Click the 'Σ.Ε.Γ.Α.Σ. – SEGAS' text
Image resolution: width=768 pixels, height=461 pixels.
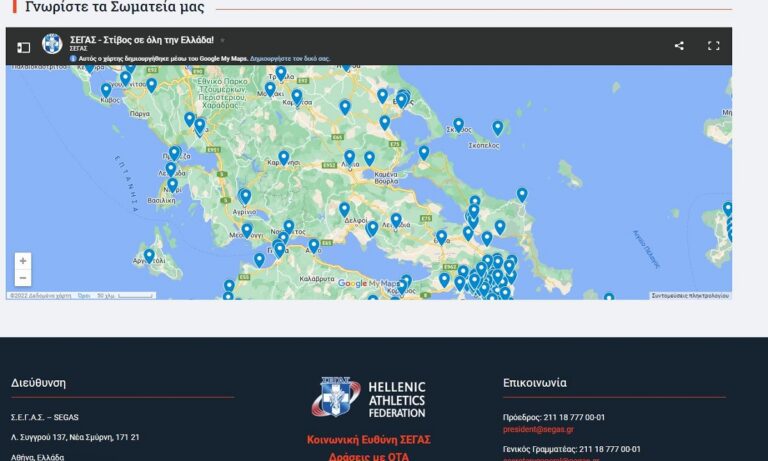45,417
